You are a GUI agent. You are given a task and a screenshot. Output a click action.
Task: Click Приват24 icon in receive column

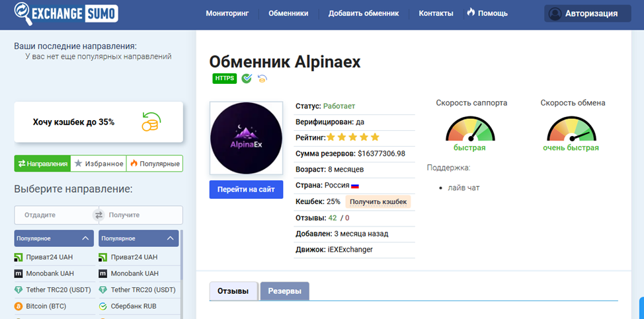point(103,258)
